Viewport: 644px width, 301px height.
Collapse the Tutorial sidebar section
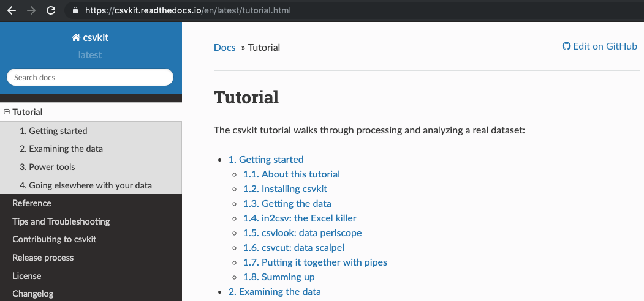(x=7, y=112)
